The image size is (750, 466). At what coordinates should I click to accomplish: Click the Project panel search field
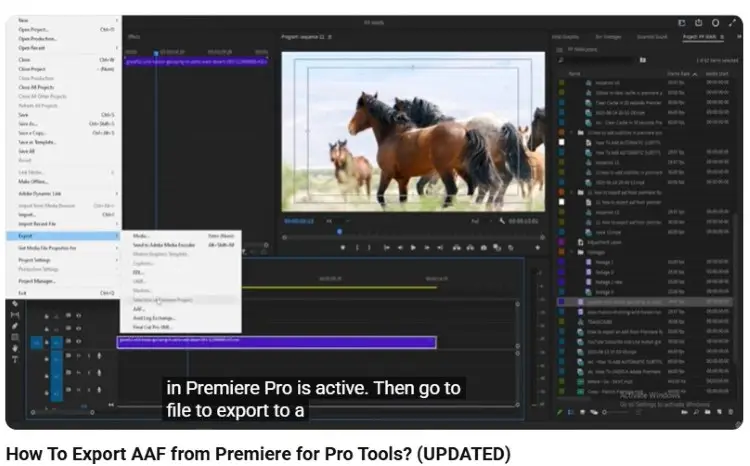coord(598,60)
